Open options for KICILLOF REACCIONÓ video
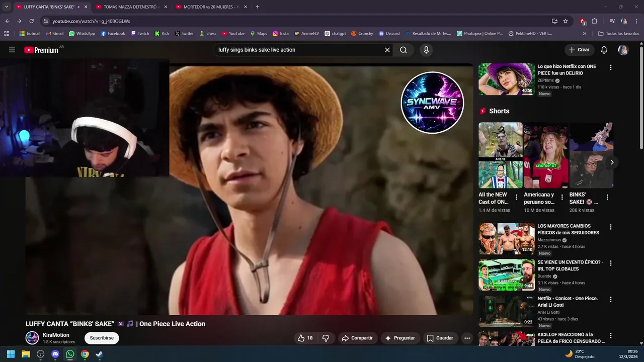Viewport: 644px width, 362px height. point(611,336)
